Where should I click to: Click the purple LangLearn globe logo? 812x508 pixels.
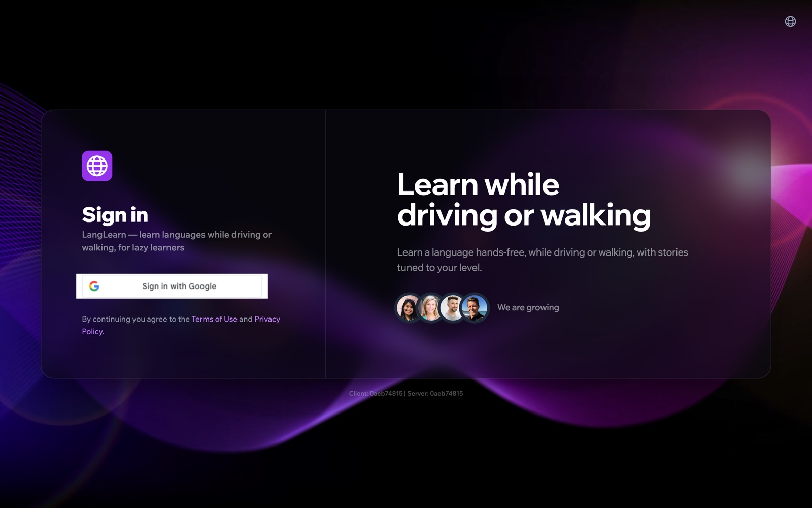(x=97, y=166)
